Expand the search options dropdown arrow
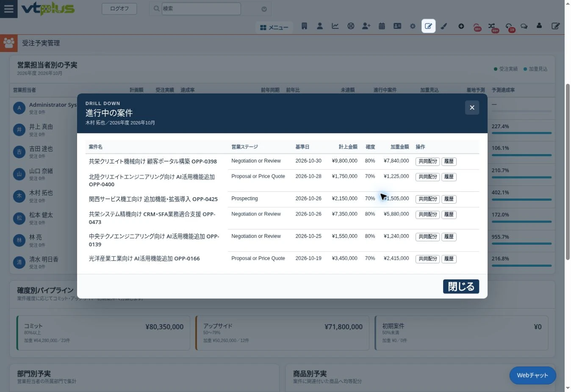 [x=264, y=9]
